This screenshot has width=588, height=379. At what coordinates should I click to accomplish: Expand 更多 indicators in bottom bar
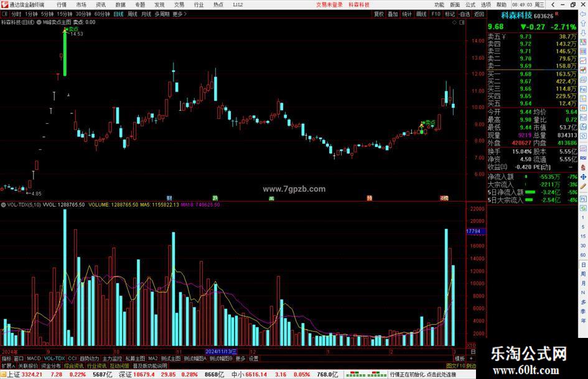240,358
